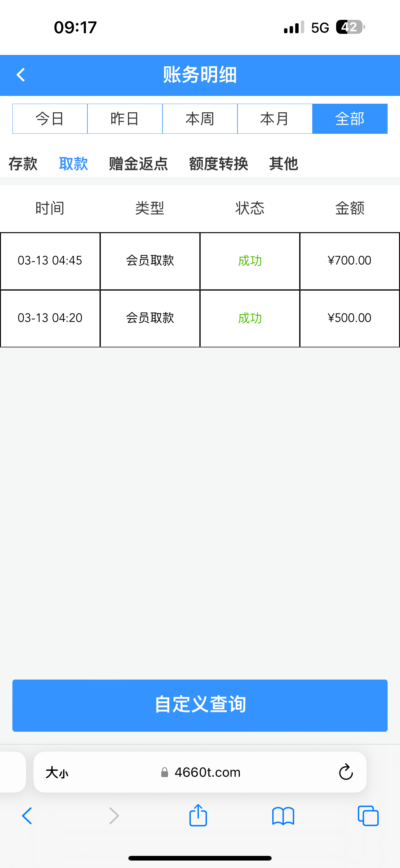Switch to the 本月 filter
400x868 pixels.
[x=275, y=119]
